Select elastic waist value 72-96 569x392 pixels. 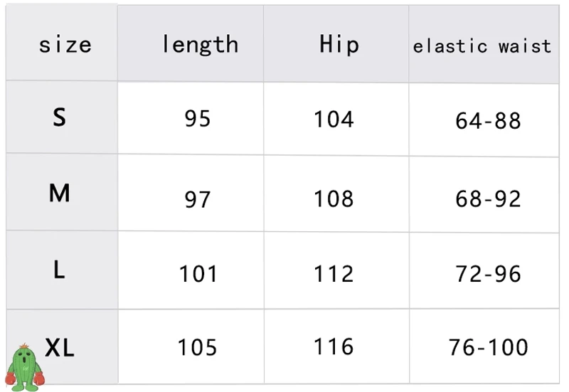point(488,273)
